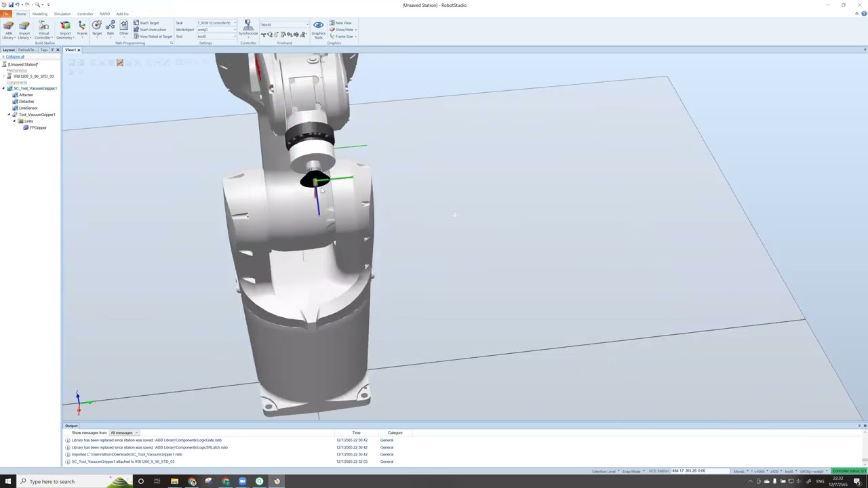The image size is (868, 488).
Task: Click the Controller status indicator
Action: click(848, 471)
